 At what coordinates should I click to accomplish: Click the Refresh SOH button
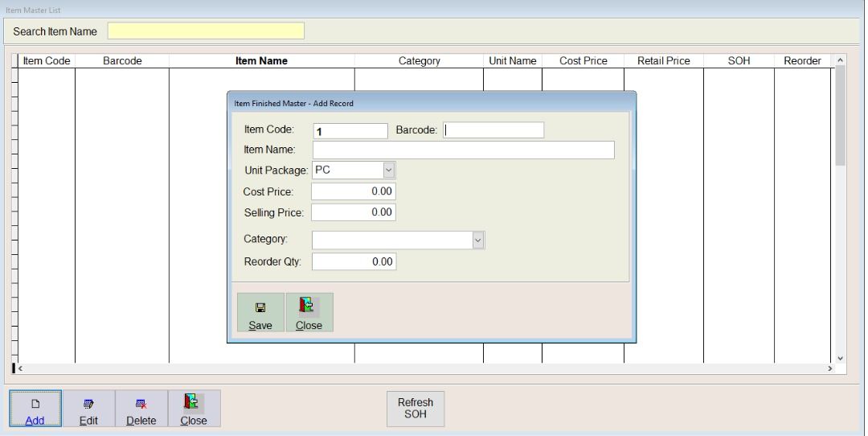(416, 409)
